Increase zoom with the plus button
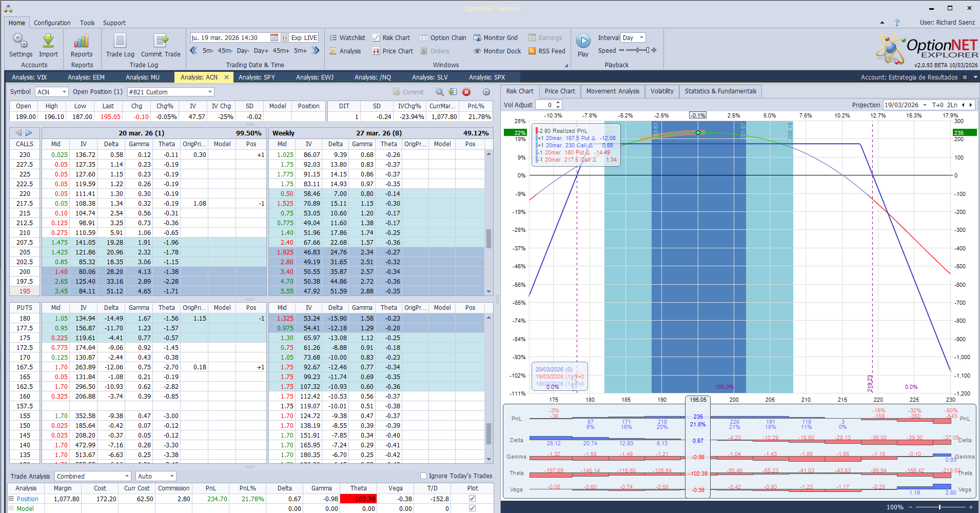980x513 pixels. (971, 507)
